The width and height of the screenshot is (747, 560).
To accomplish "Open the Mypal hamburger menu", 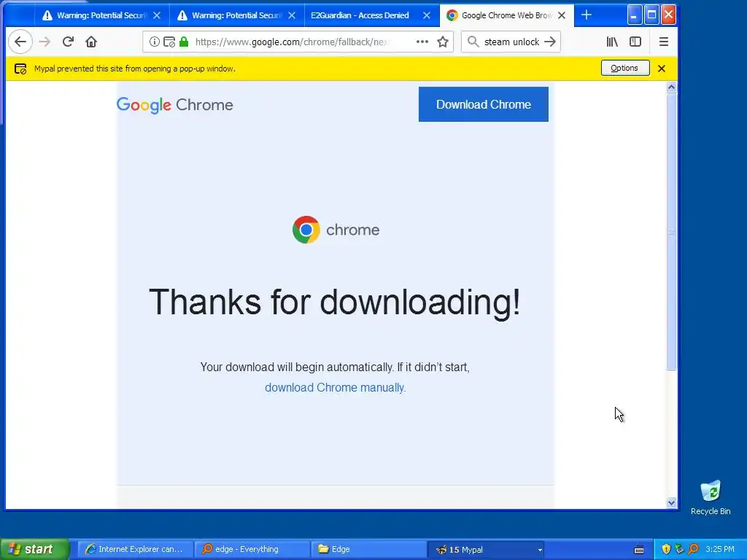I will tap(664, 42).
